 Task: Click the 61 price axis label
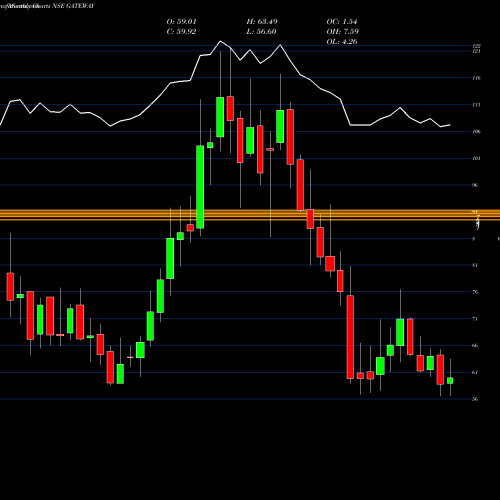pos(475,372)
